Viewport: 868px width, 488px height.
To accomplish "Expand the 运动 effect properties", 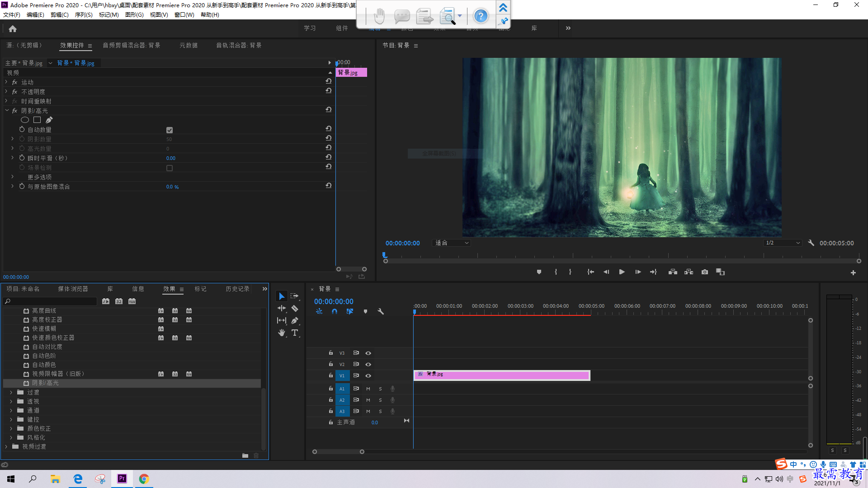I will point(6,82).
